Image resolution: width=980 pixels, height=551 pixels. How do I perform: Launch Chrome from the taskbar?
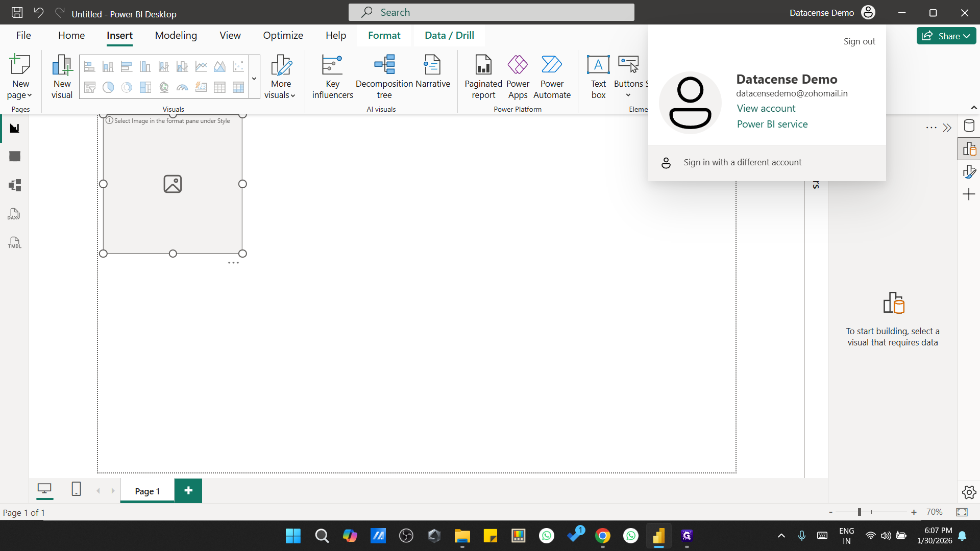click(602, 536)
